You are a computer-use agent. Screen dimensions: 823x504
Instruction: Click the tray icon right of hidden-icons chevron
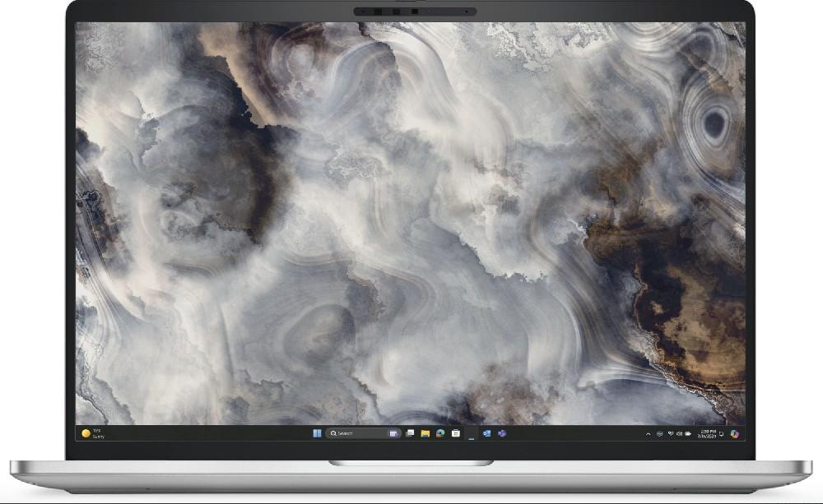pyautogui.click(x=659, y=433)
